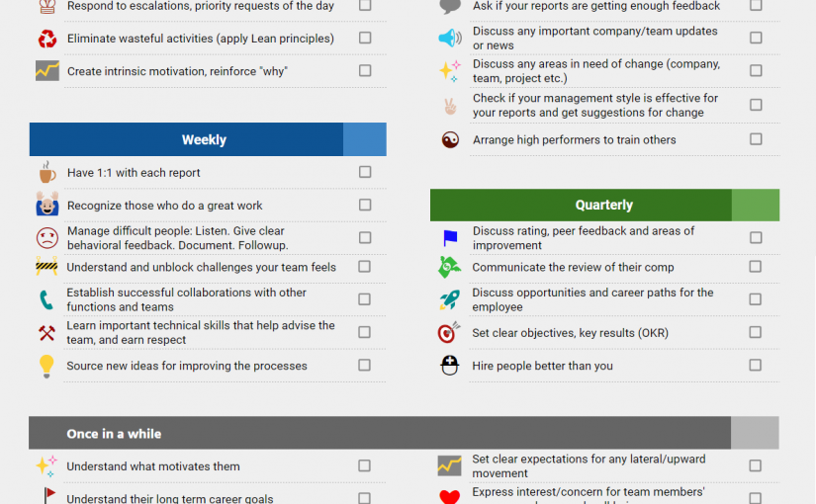
Task: Select the Weekly section header
Action: (x=204, y=140)
